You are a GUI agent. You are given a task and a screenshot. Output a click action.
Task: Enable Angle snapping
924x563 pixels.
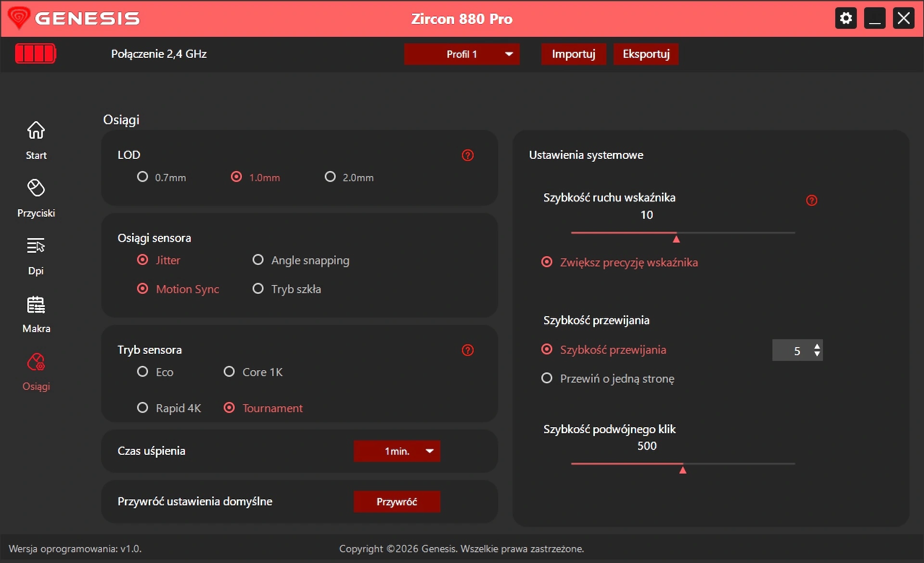pyautogui.click(x=301, y=260)
